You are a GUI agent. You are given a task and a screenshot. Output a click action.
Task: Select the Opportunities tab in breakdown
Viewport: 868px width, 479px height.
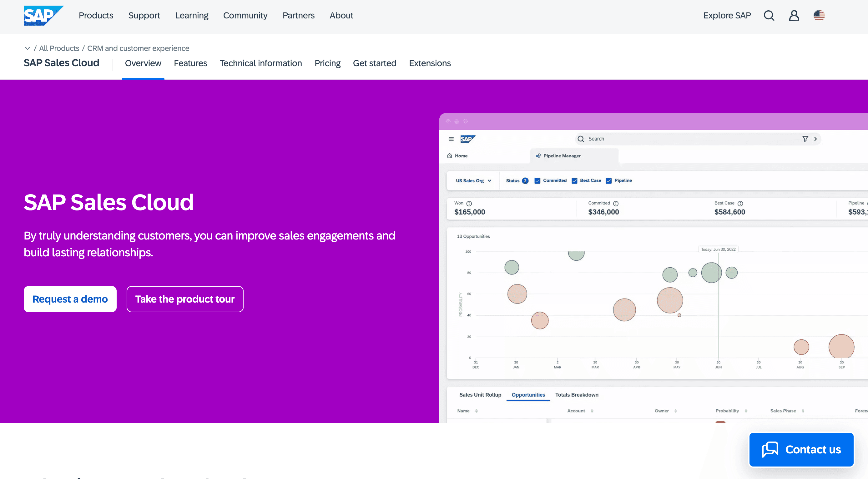(x=528, y=395)
